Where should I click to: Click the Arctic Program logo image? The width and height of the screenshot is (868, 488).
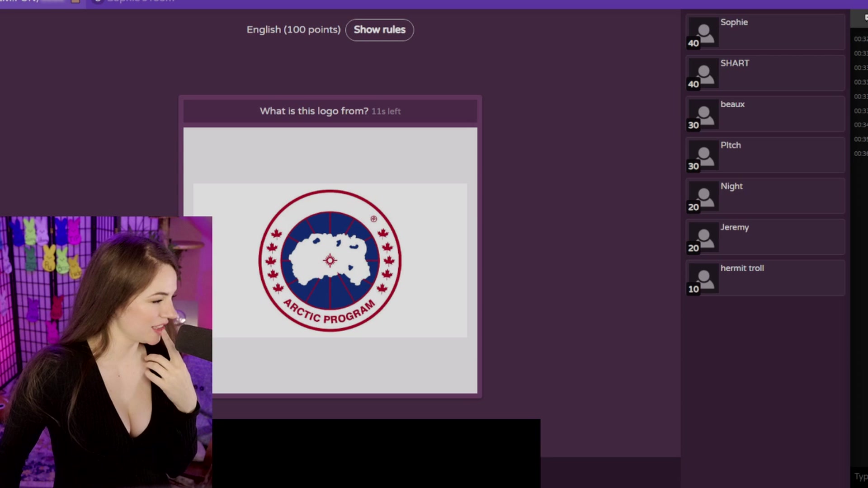[330, 261]
